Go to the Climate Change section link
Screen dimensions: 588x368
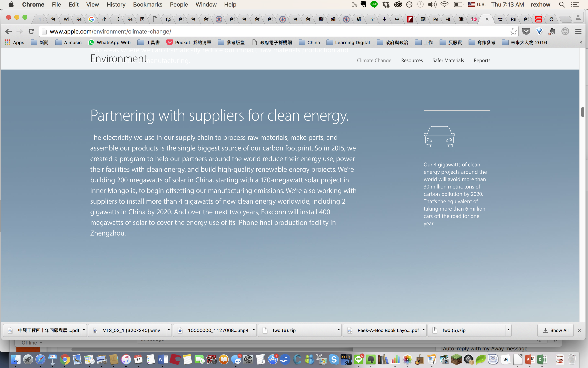click(x=374, y=60)
